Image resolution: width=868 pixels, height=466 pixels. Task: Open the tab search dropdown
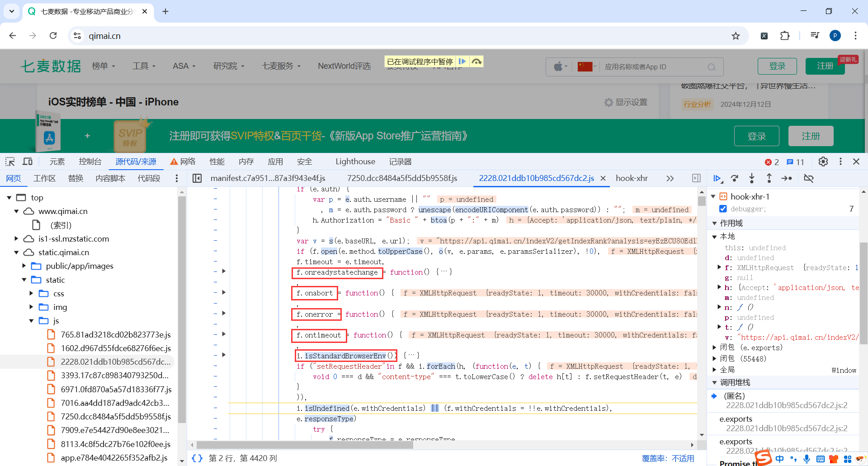[12, 11]
